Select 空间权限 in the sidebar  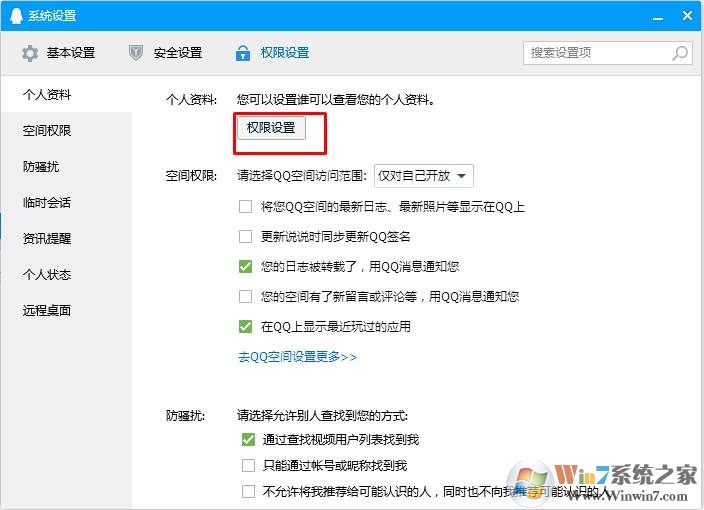(66, 130)
